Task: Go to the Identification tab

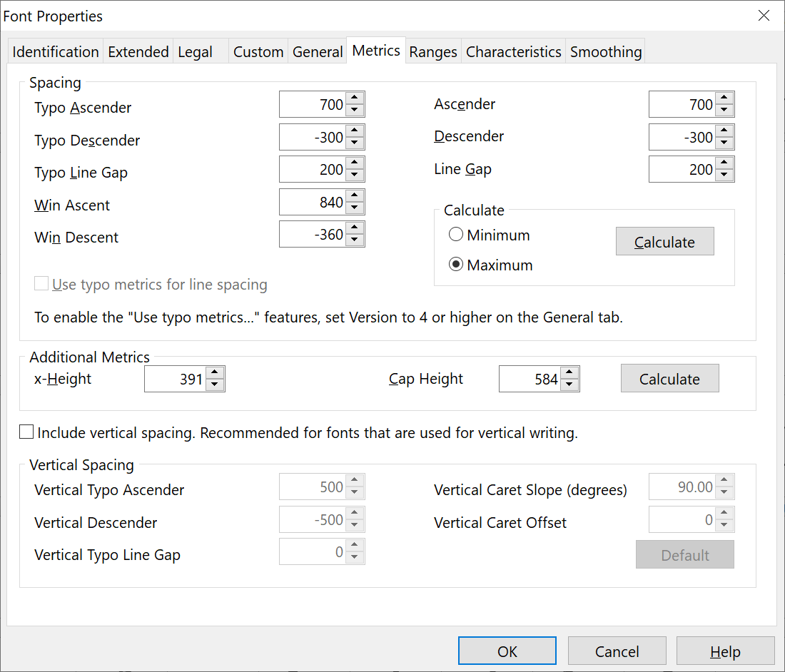Action: [56, 52]
